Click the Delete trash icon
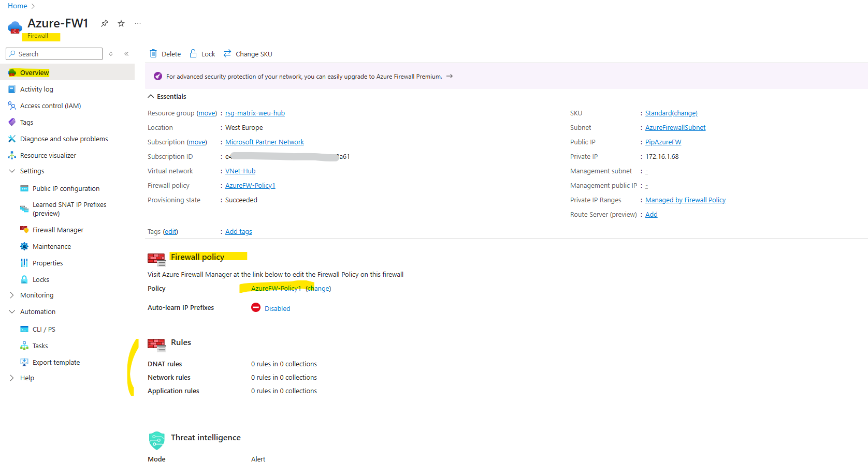The height and width of the screenshot is (462, 868). pyautogui.click(x=153, y=53)
